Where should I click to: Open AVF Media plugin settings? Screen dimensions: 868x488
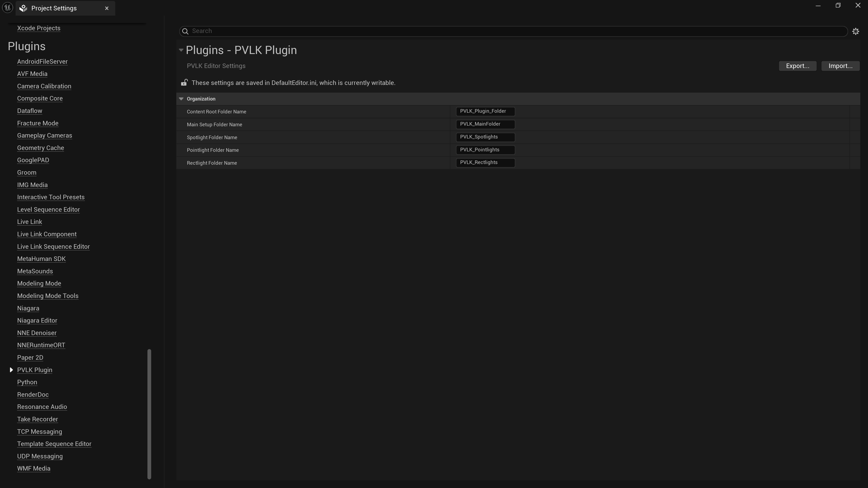32,74
